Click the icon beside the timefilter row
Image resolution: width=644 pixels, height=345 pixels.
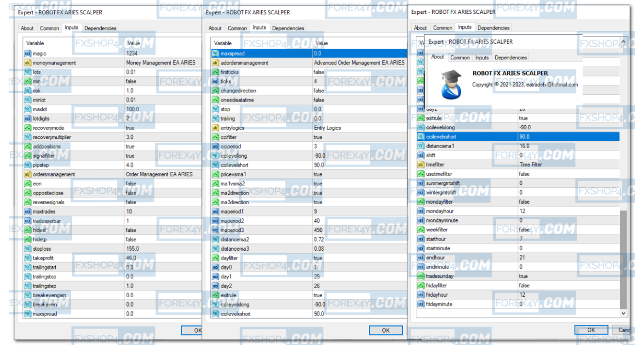click(x=420, y=165)
